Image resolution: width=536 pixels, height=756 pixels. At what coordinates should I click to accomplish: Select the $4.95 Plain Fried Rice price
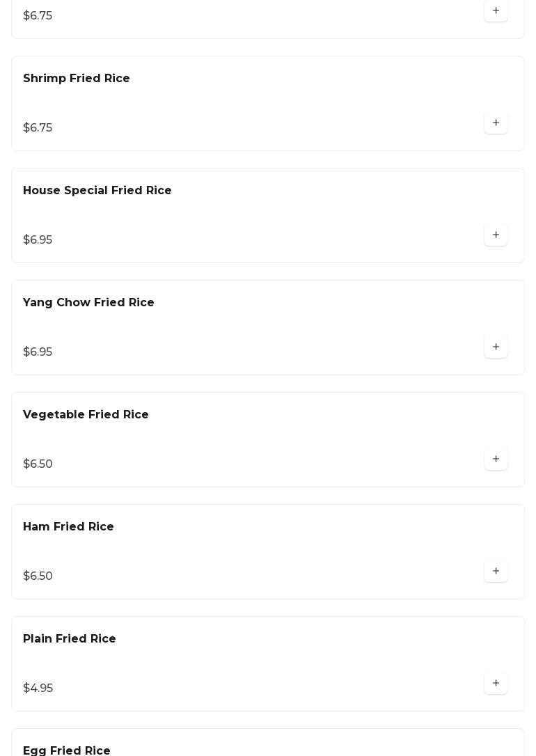coord(38,688)
